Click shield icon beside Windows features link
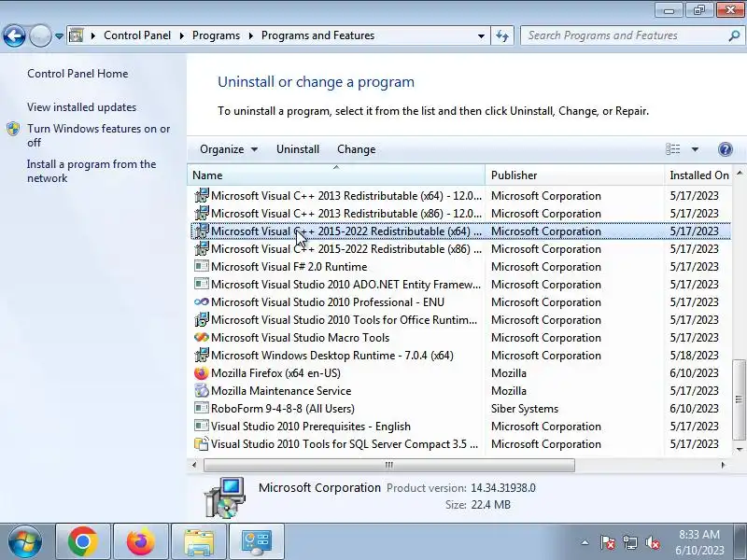 tap(13, 129)
